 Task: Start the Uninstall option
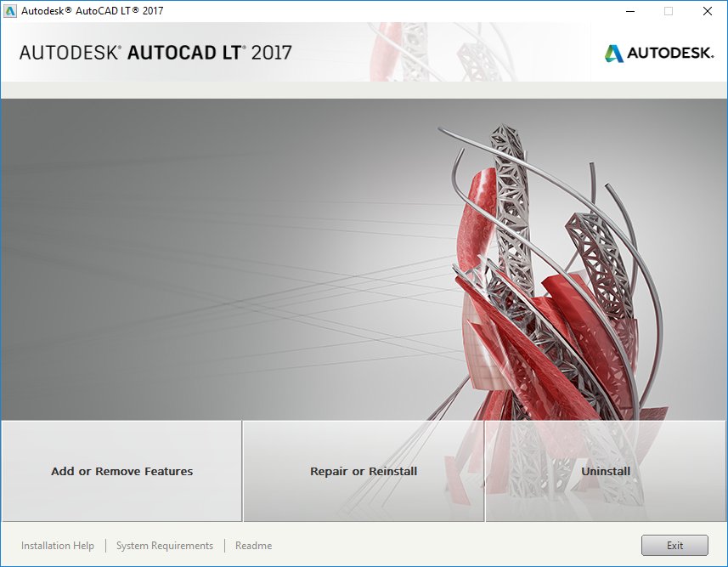coord(606,471)
